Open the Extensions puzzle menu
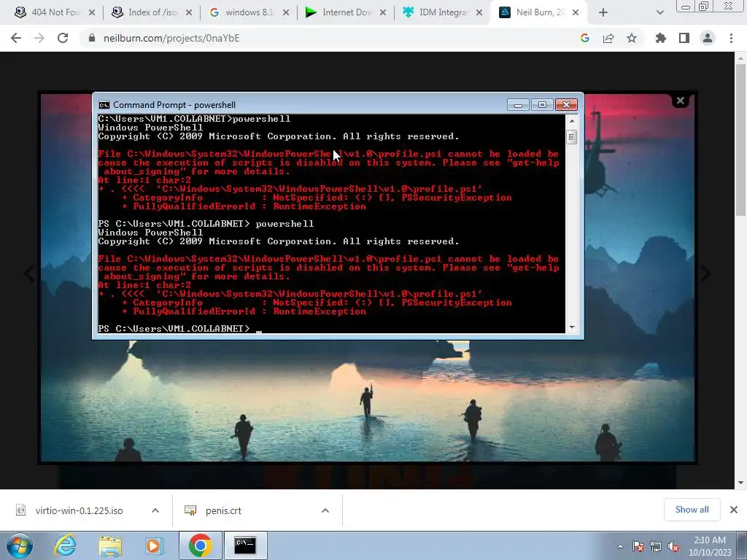Screen dimensions: 747x560 tap(661, 38)
